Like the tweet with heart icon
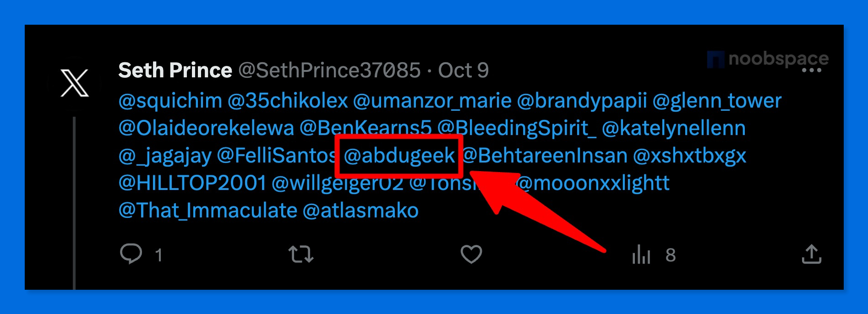Image resolution: width=868 pixels, height=314 pixels. pos(471,254)
